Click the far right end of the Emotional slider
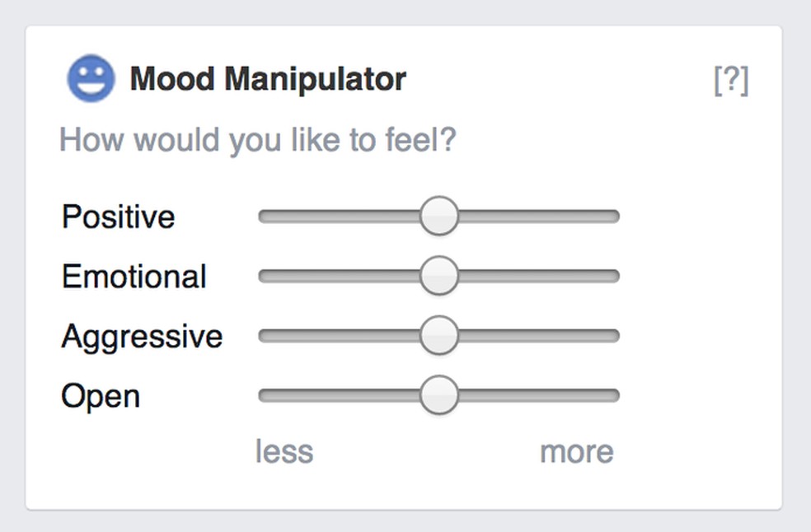The width and height of the screenshot is (811, 532). 613,276
